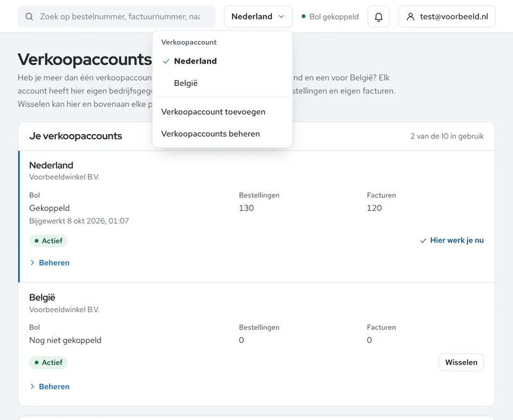Click Bijgewerkt 8 okt 2026, 01:07
Image resolution: width=513 pixels, height=420 pixels.
pyautogui.click(x=79, y=221)
